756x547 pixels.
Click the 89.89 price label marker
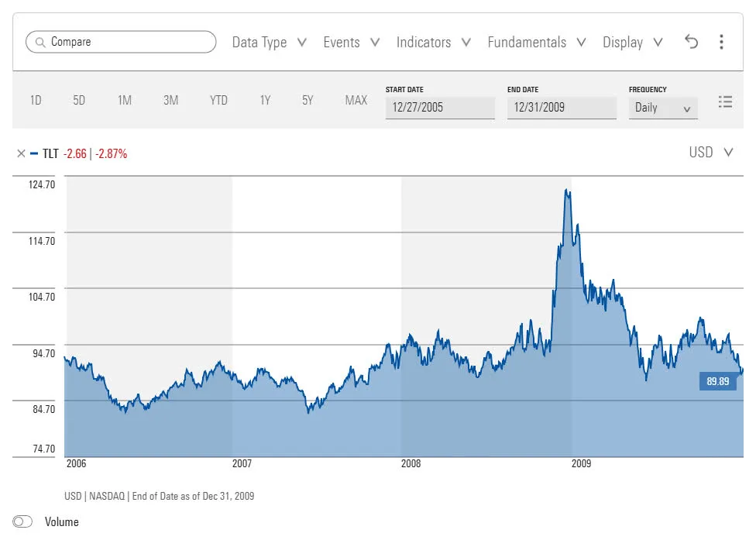click(718, 380)
